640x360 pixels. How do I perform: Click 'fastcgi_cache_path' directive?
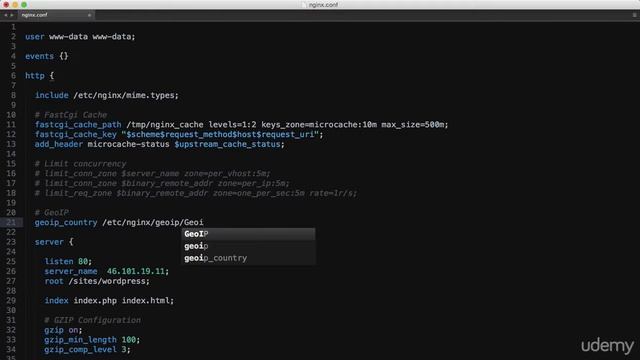[78, 124]
